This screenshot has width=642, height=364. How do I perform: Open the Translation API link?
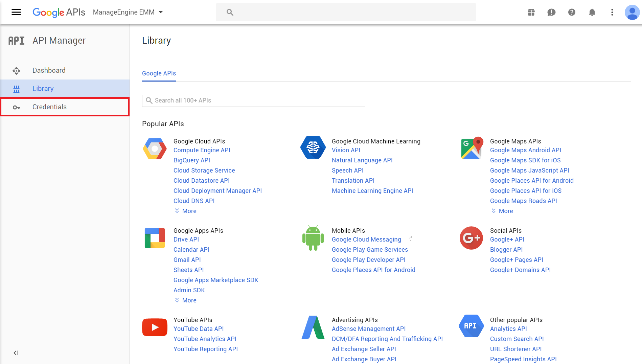[x=353, y=181]
